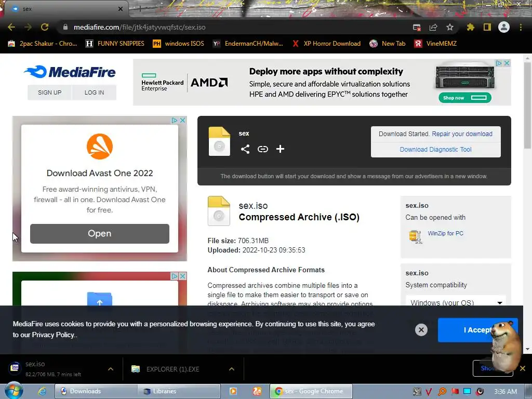Dismiss the cookie banner X button
532x399 pixels.
[421, 330]
